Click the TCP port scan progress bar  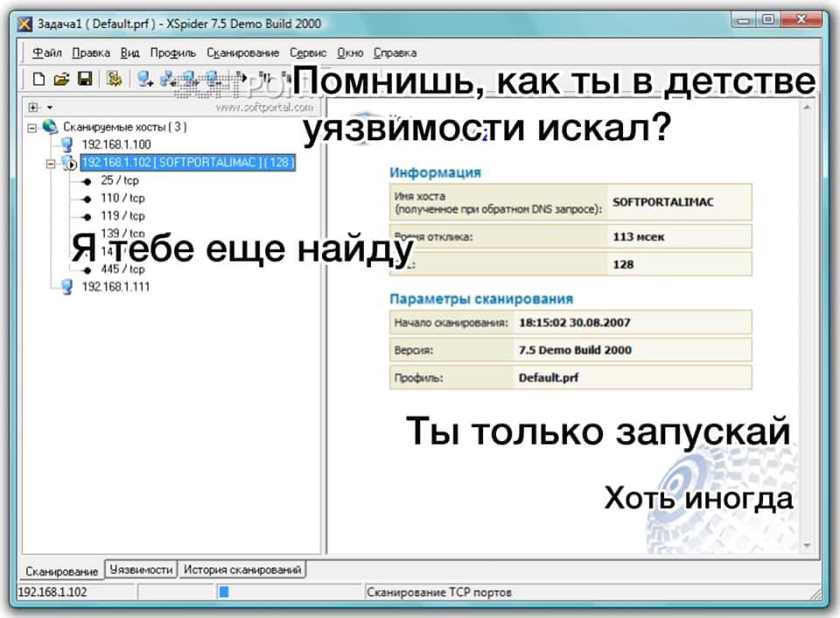pos(226,593)
